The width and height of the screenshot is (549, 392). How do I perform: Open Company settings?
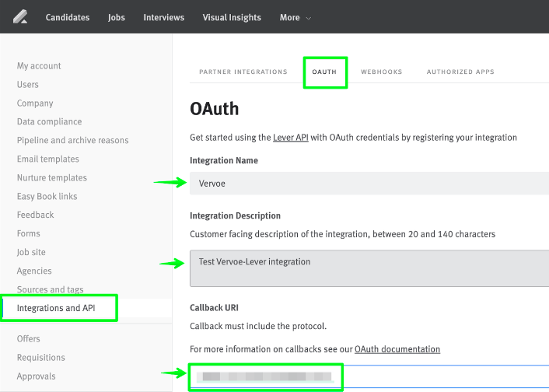35,103
